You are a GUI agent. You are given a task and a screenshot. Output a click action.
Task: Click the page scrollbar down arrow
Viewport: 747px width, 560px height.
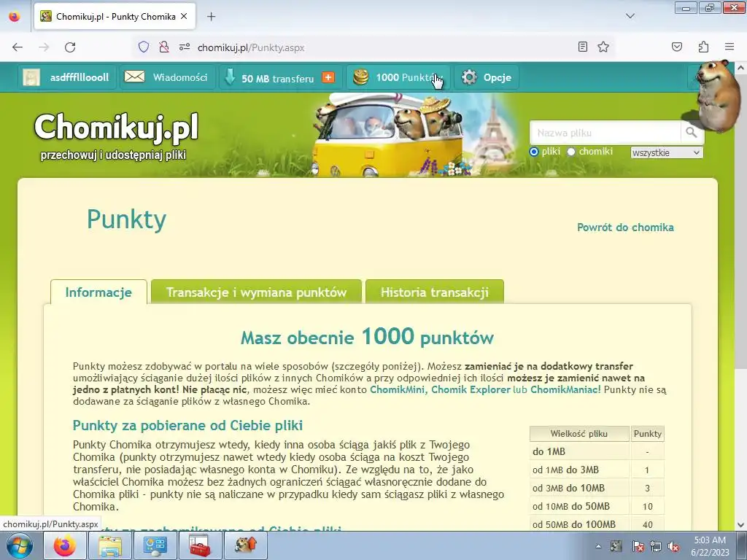(740, 525)
